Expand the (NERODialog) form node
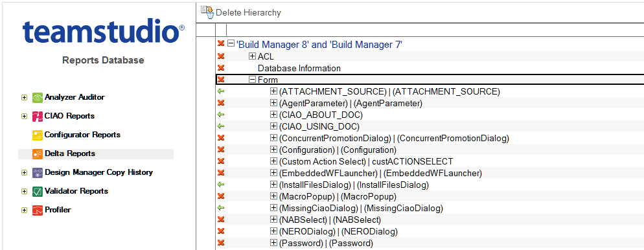The height and width of the screenshot is (250, 644). pyautogui.click(x=273, y=231)
